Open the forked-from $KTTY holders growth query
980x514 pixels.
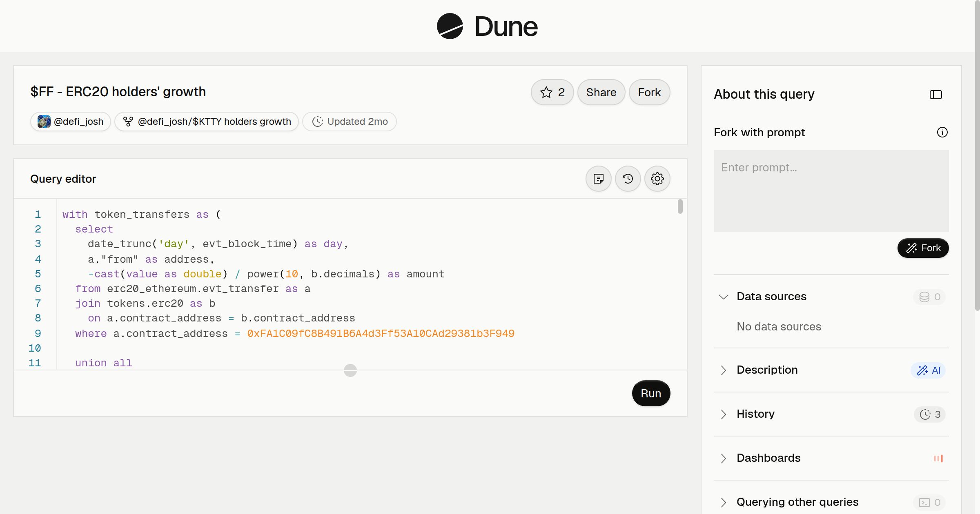[207, 122]
